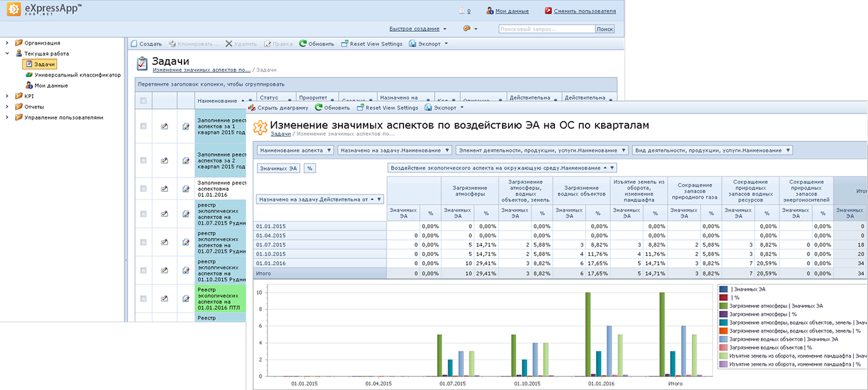Click Обновить in Задачи window toolbar
This screenshot has width=868, height=390.
tap(317, 44)
